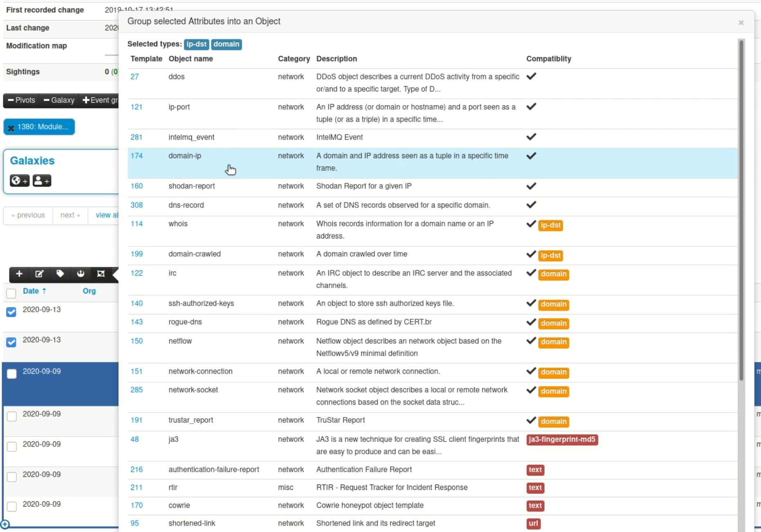761x532 pixels.
Task: Click the group into object icon
Action: click(101, 274)
